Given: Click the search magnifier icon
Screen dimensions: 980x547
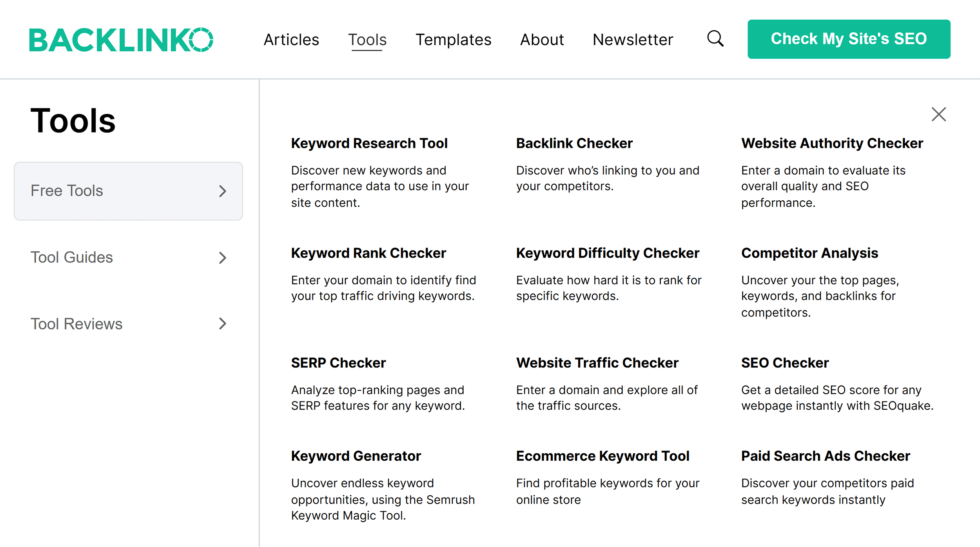Looking at the screenshot, I should pyautogui.click(x=715, y=39).
